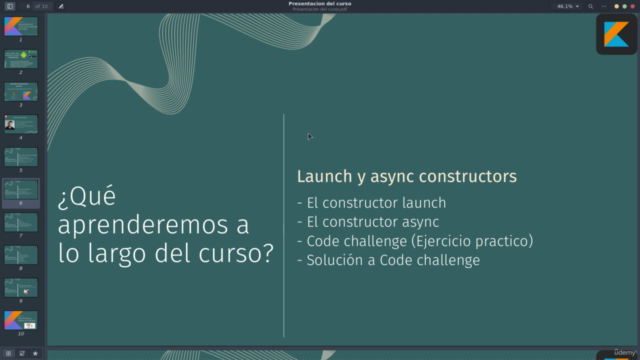Switch sidebar to bookmarks star view
Screen dimensions: 640x360
click(36, 353)
